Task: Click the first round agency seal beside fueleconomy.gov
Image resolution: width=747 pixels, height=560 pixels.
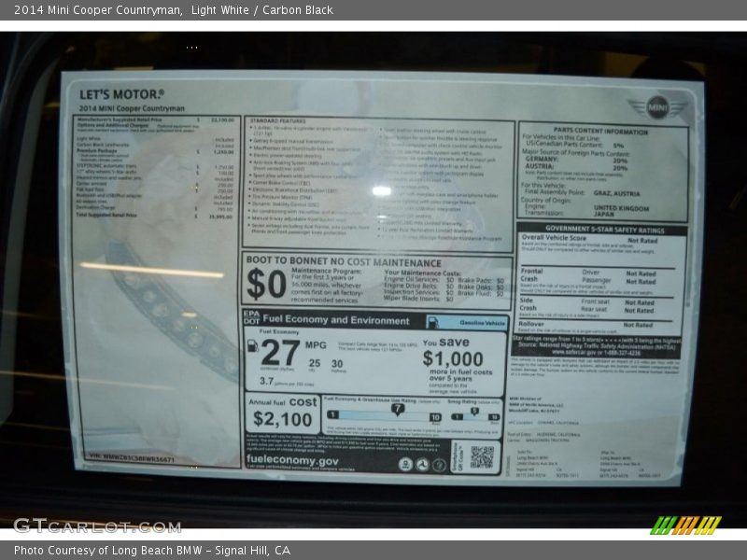Action: [x=405, y=464]
